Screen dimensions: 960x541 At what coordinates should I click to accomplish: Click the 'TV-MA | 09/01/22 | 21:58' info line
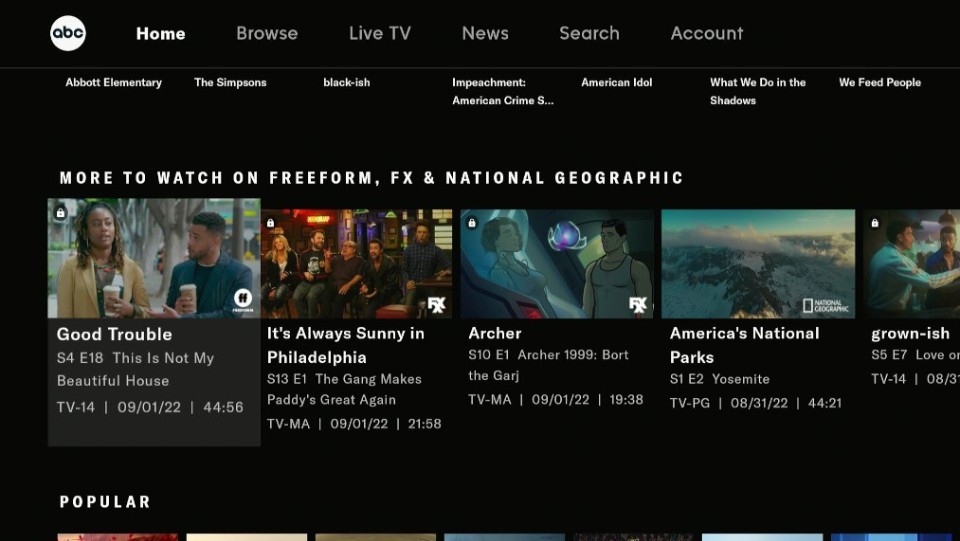click(354, 423)
